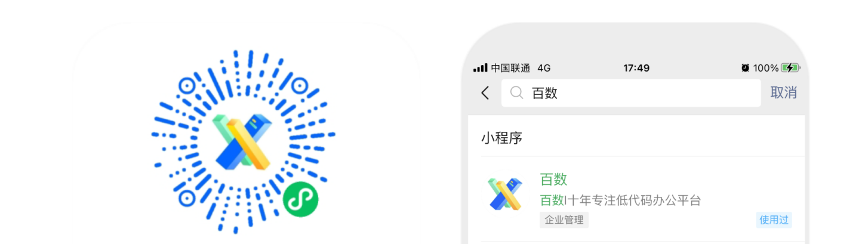Click the green mini program badge on QR code
Image resolution: width=868 pixels, height=244 pixels.
tap(300, 199)
